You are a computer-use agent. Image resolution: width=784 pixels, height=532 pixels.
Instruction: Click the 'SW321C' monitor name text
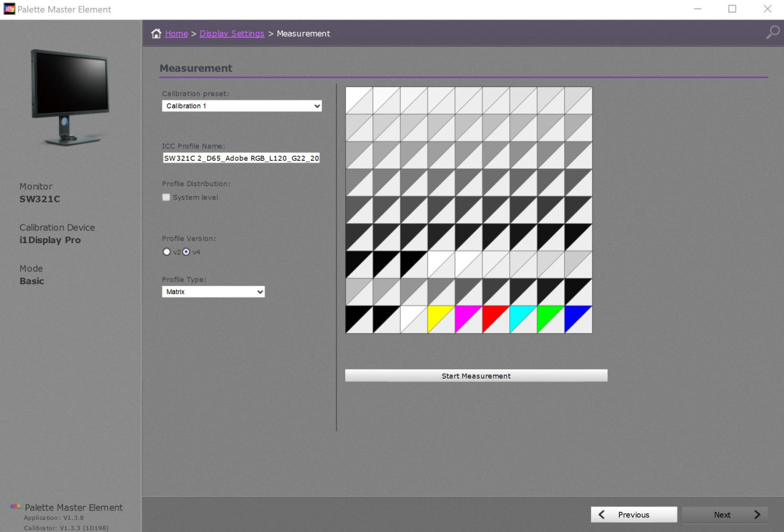(x=40, y=199)
